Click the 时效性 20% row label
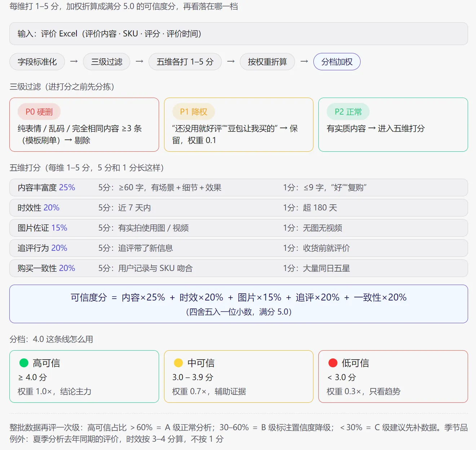The width and height of the screenshot is (476, 450). click(x=39, y=208)
